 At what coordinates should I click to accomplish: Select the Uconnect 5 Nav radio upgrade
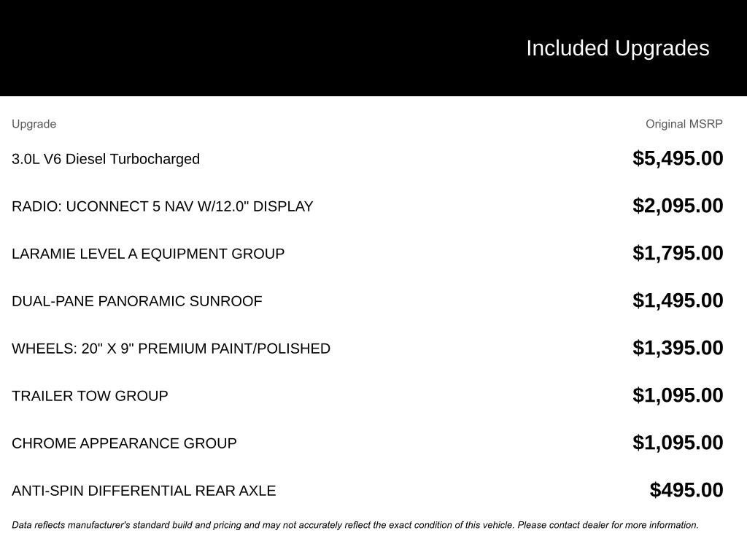point(163,206)
